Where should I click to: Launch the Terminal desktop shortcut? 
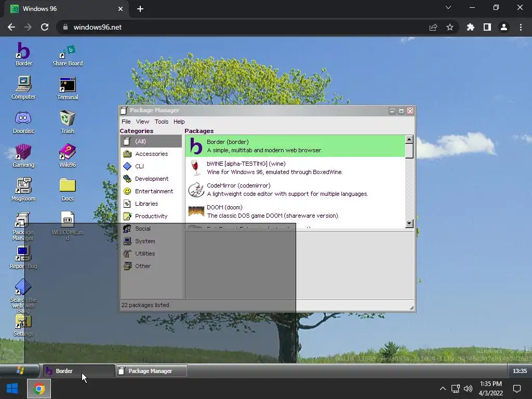pos(67,88)
